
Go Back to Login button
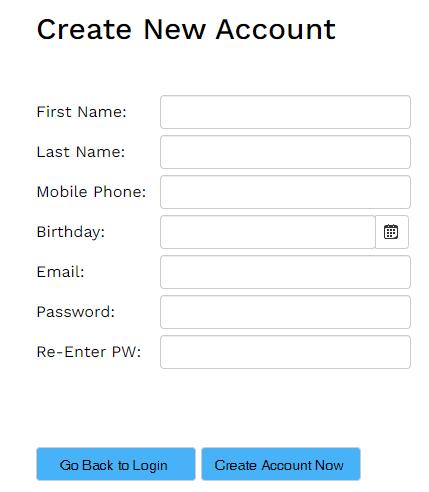(x=116, y=464)
